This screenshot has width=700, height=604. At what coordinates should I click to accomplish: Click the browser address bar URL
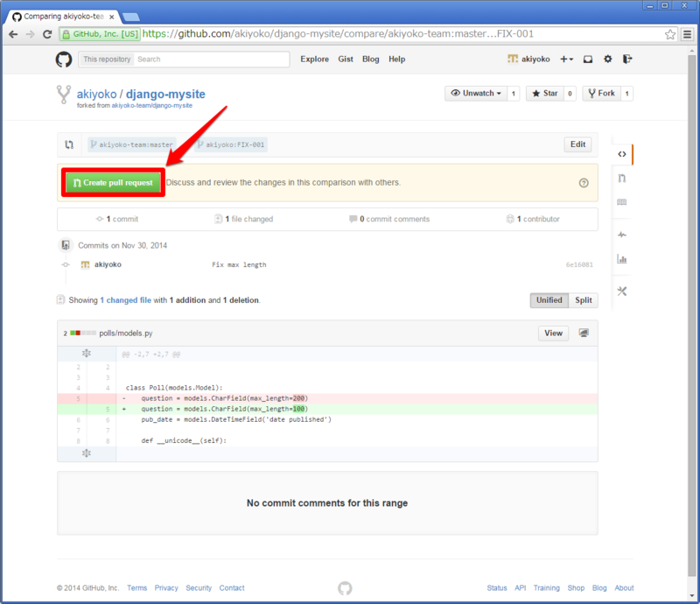[338, 34]
